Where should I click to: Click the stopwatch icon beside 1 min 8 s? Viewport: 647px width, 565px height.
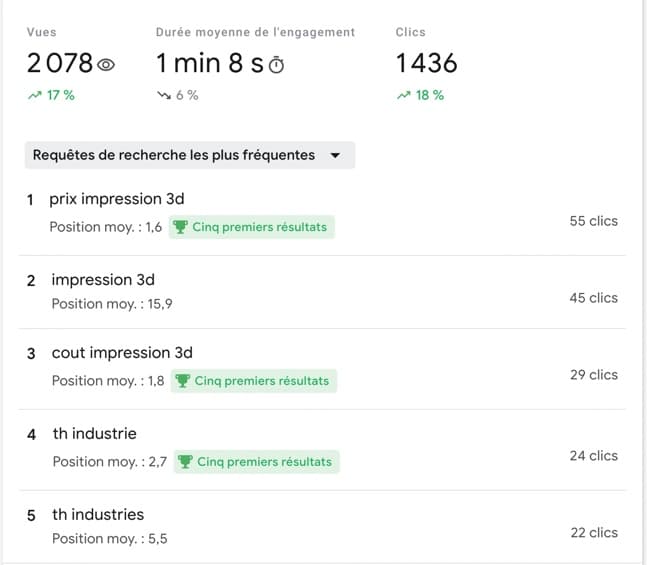277,65
